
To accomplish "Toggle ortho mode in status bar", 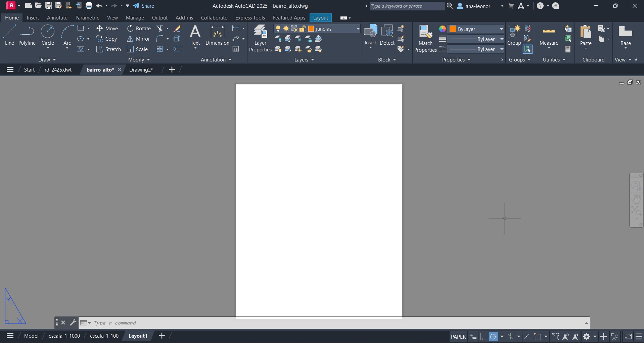I will pos(483,337).
